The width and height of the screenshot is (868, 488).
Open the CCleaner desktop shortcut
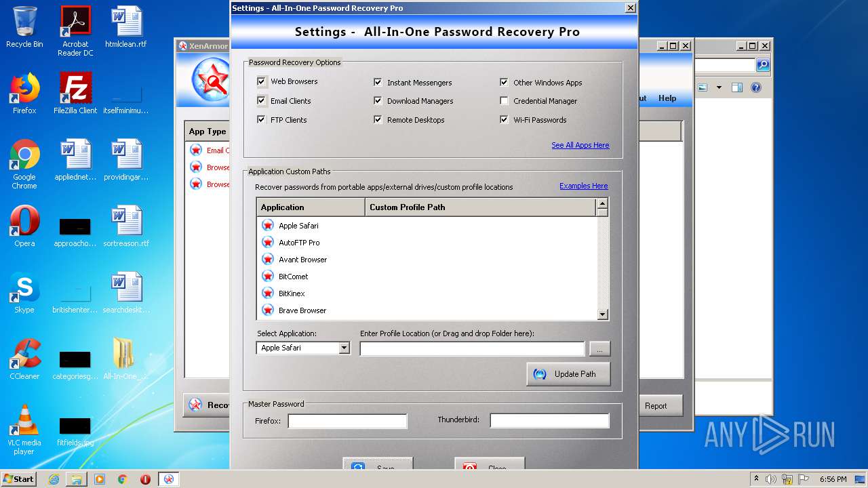click(24, 359)
